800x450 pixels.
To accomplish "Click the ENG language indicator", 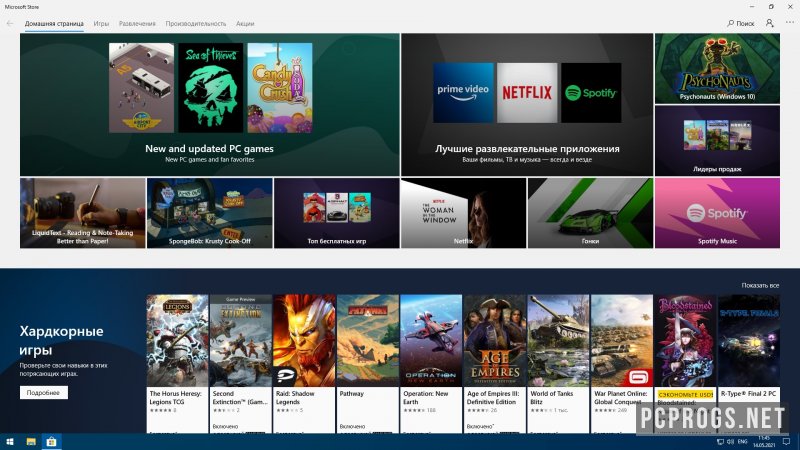I will pos(743,442).
